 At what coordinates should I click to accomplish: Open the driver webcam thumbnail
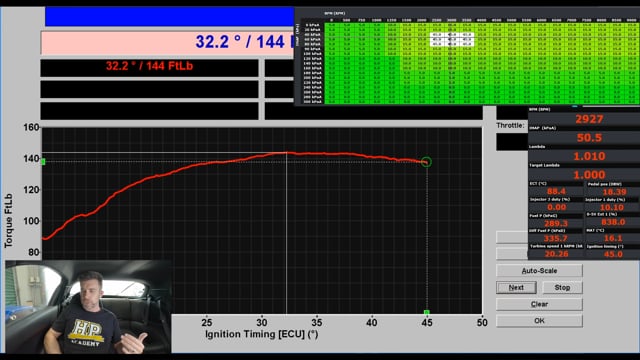[88, 307]
